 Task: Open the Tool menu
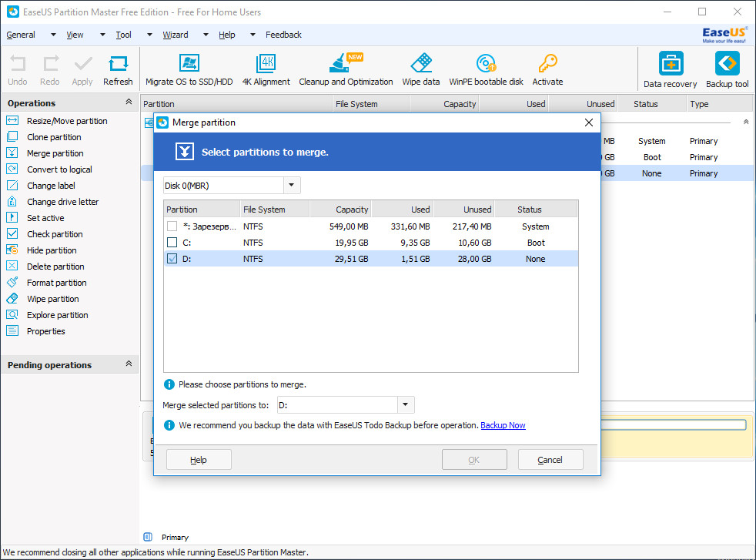[x=123, y=35]
